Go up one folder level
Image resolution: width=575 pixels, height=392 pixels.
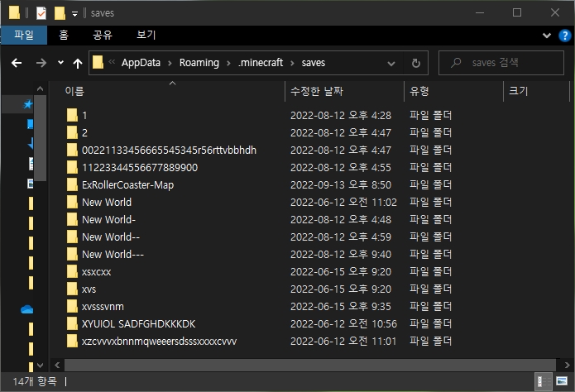78,63
